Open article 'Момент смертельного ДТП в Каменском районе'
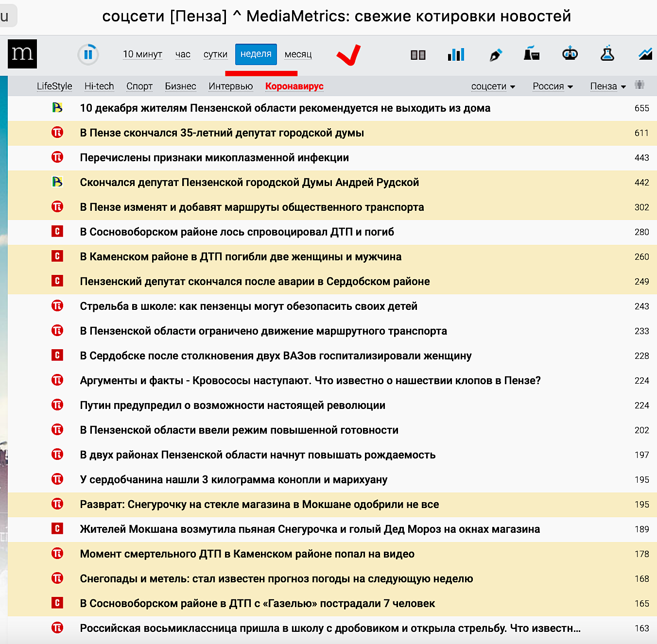 point(247,554)
